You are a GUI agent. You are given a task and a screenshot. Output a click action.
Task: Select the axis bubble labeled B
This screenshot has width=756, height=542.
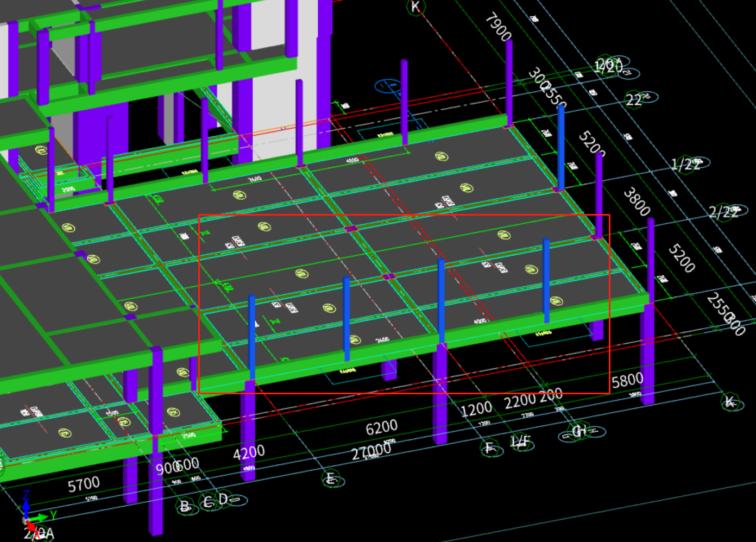pyautogui.click(x=186, y=507)
